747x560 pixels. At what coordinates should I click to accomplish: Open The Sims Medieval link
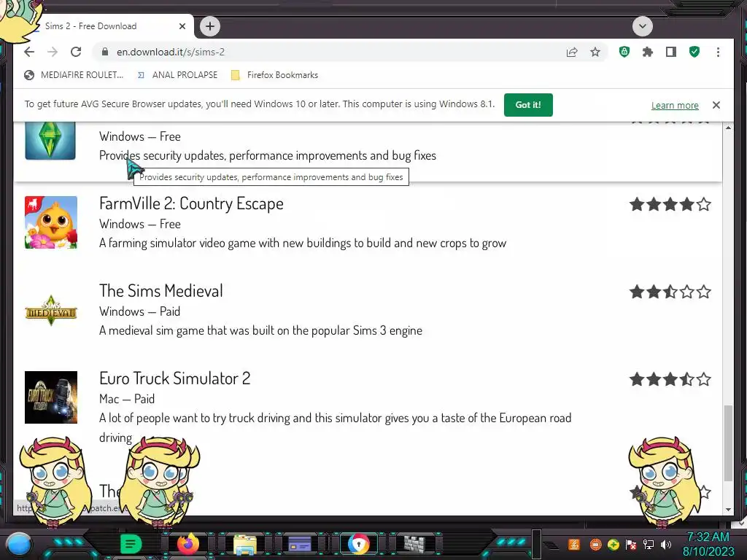pos(161,291)
